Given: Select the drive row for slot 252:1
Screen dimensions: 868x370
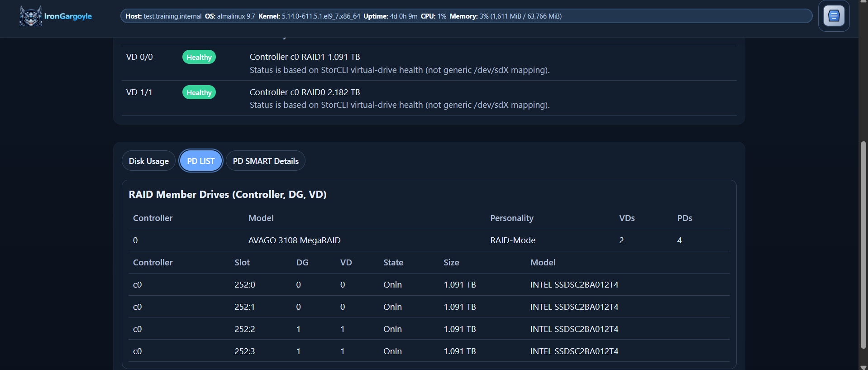Looking at the screenshot, I should (x=429, y=307).
